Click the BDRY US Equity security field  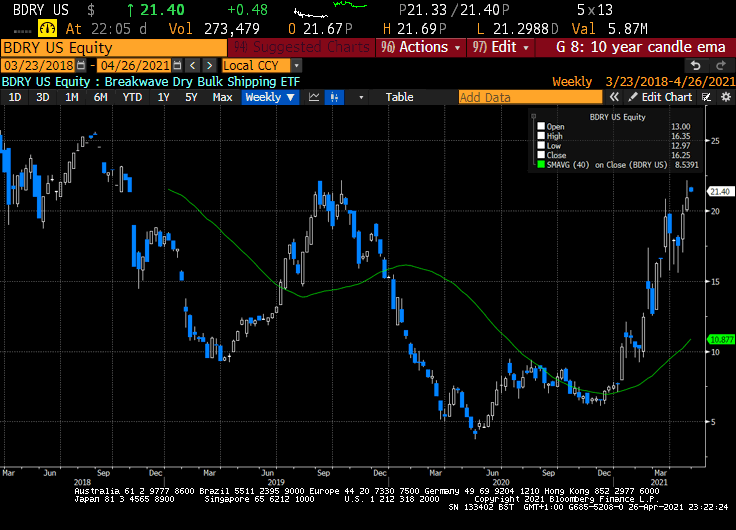pos(114,47)
